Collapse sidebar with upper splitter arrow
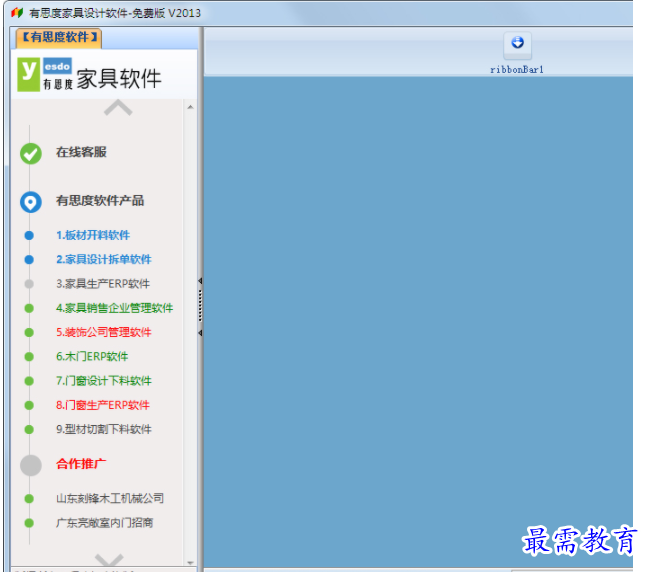The image size is (646, 572). pos(200,281)
